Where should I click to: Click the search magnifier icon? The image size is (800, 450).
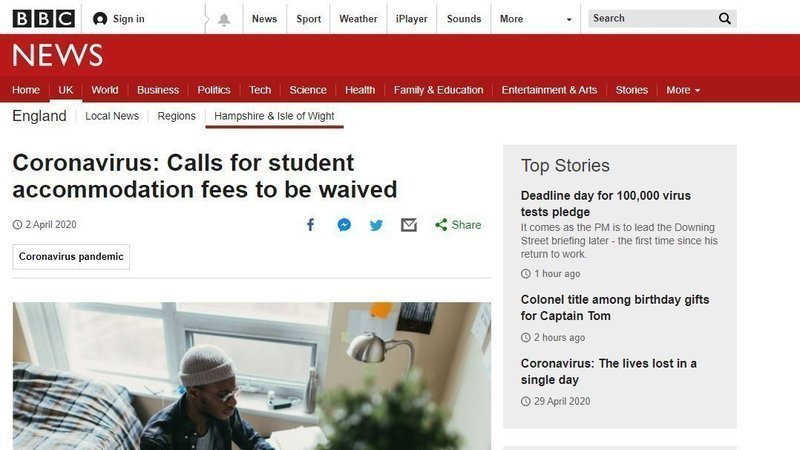(724, 19)
